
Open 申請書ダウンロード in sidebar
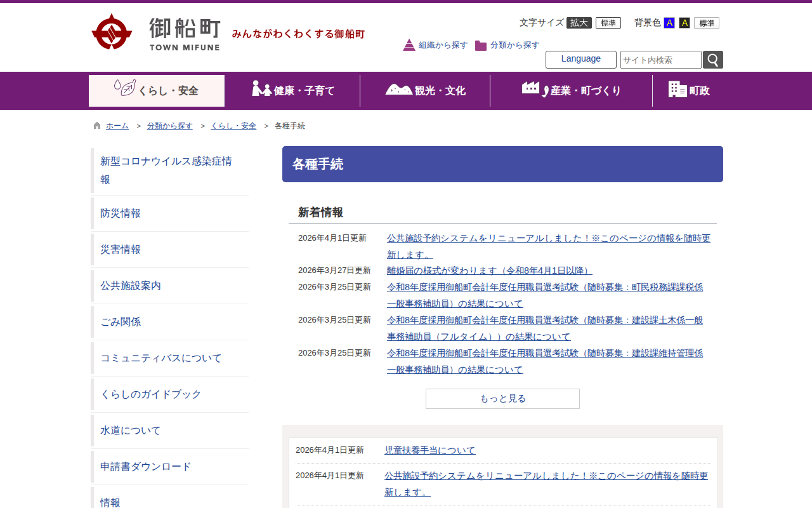point(170,467)
